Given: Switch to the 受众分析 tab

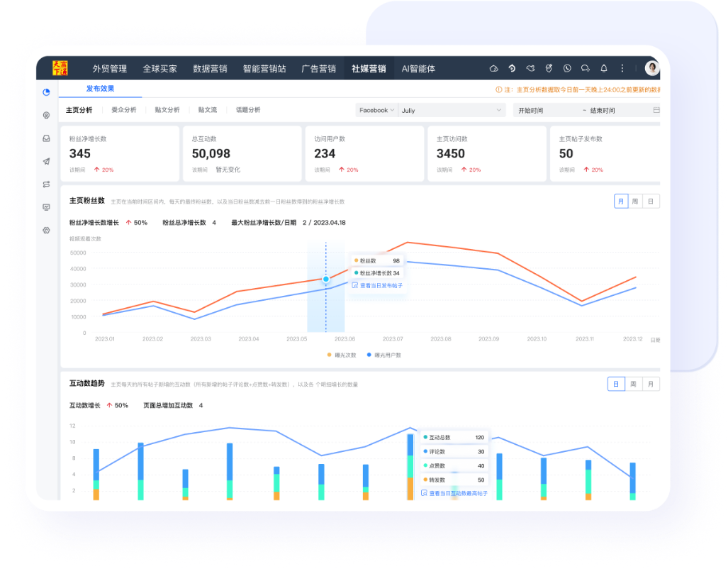Looking at the screenshot, I should click(x=123, y=110).
